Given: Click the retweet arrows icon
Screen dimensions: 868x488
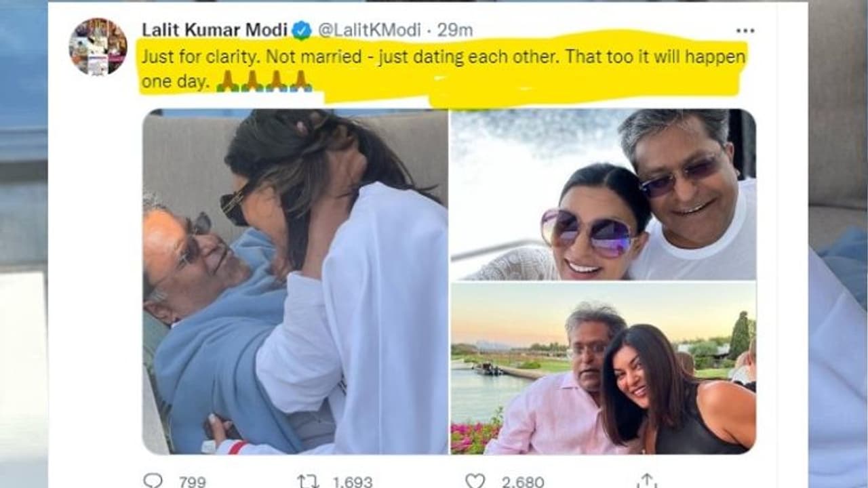Looking at the screenshot, I should [x=308, y=481].
